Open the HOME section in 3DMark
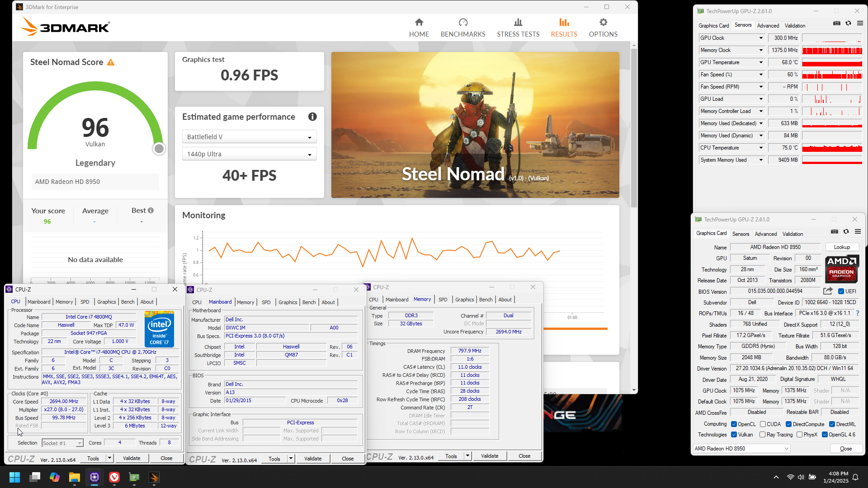The image size is (868, 488). click(x=419, y=28)
